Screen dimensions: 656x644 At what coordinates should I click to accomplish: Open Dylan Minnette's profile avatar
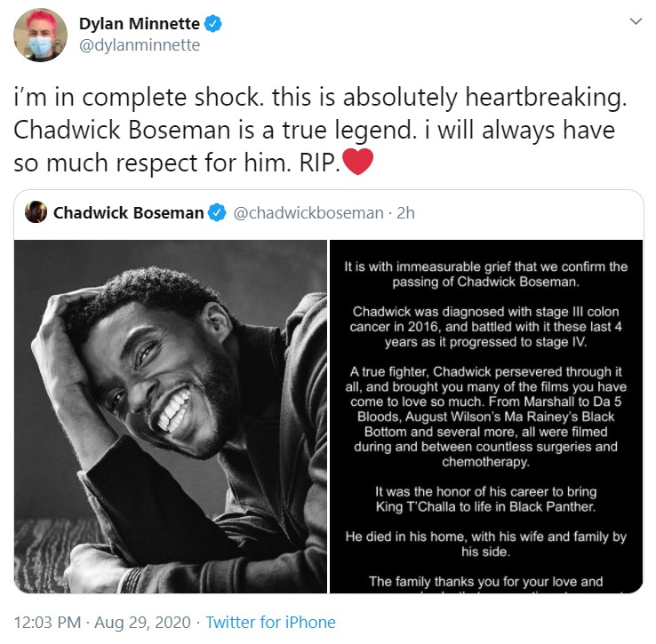click(x=40, y=35)
